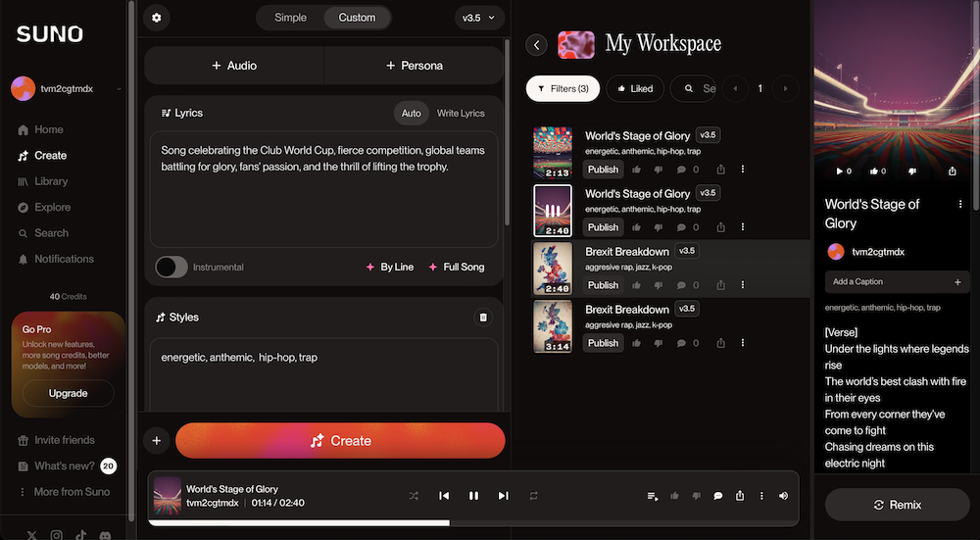Seek on the playback progress bar
The width and height of the screenshot is (980, 540).
473,522
